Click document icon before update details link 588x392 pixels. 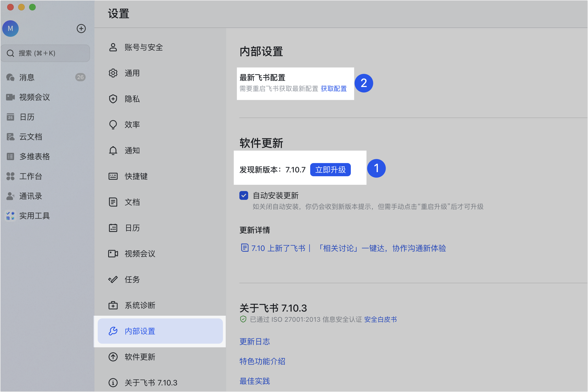[x=245, y=248]
